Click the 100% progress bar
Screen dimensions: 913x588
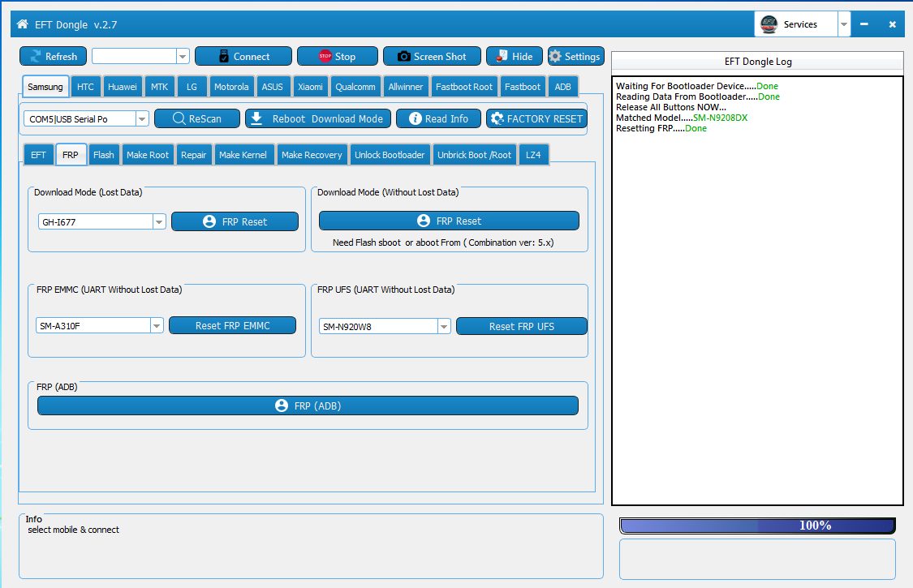click(757, 526)
